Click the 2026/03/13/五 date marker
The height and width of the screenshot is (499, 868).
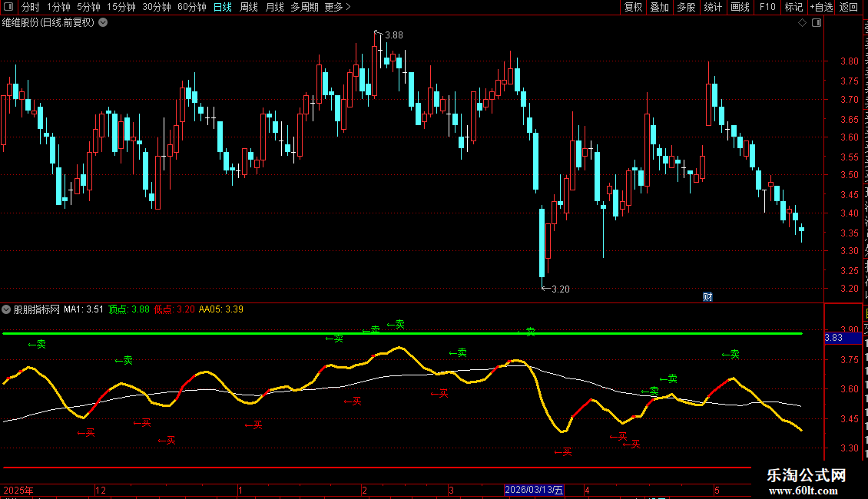[x=534, y=490]
